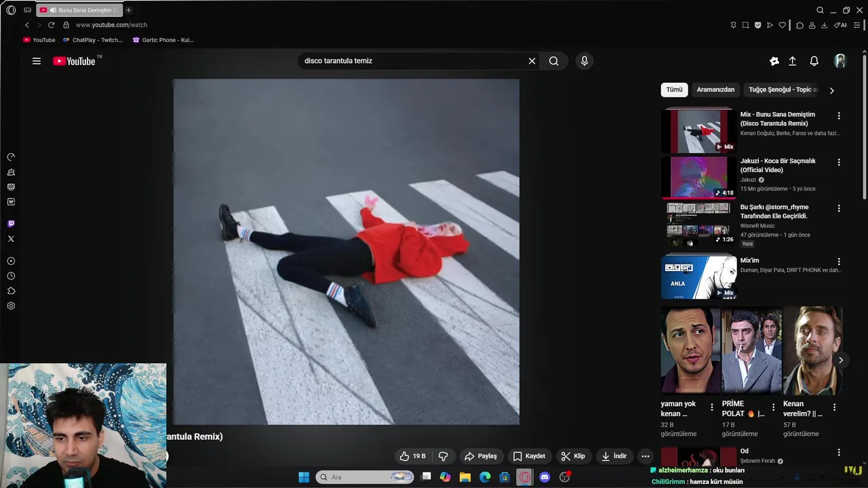Open sidebar extensions cube icon
Viewport: 868px width, 488px height.
pos(11,291)
